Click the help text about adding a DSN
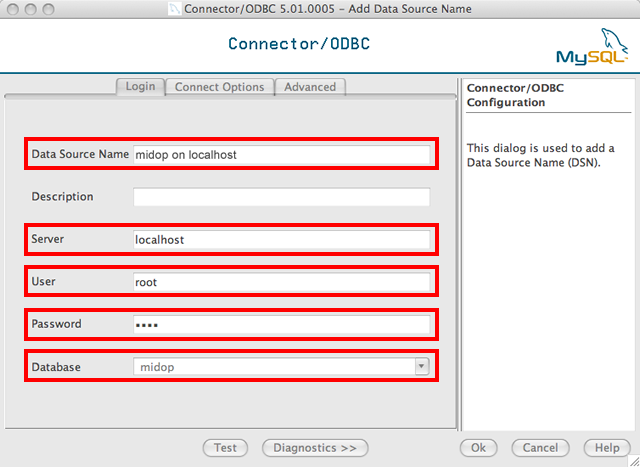This screenshot has height=467, width=640. coord(540,155)
